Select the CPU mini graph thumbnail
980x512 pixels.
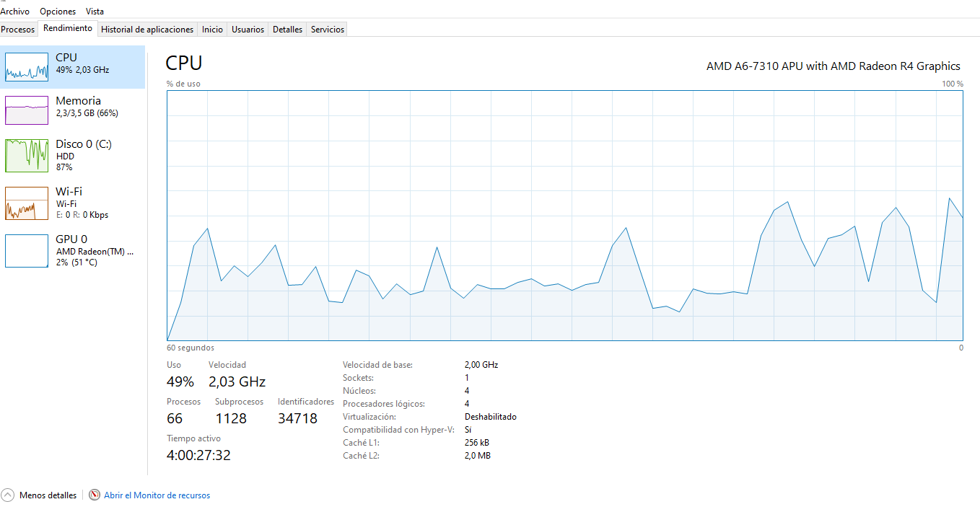pos(27,66)
